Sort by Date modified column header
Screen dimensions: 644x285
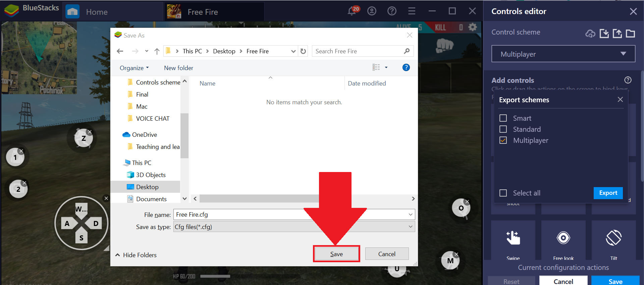(x=367, y=83)
